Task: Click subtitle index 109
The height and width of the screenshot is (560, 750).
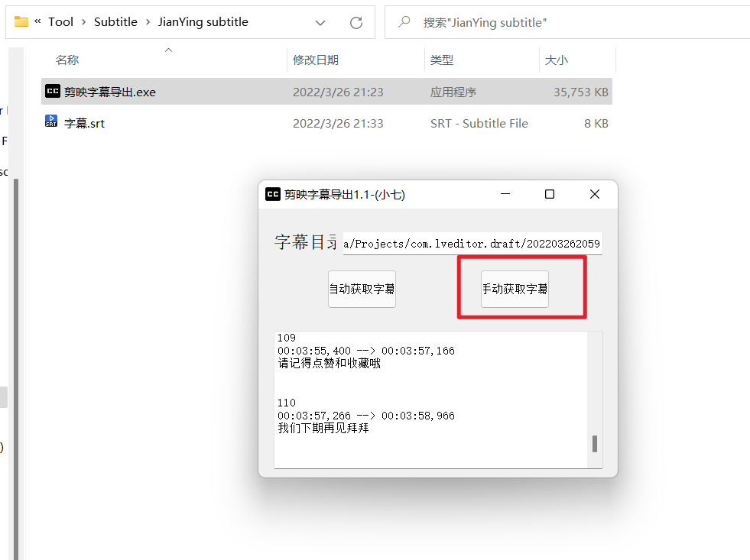Action: [287, 338]
